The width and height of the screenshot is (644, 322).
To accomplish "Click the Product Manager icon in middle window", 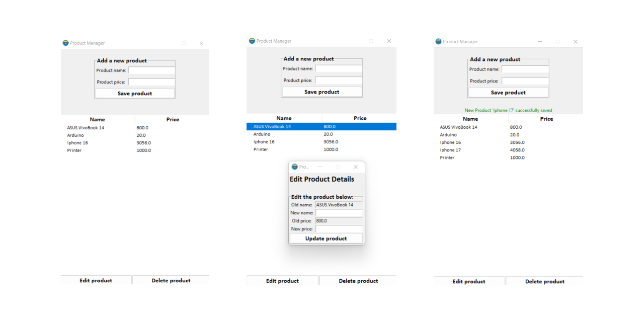I will coord(252,41).
